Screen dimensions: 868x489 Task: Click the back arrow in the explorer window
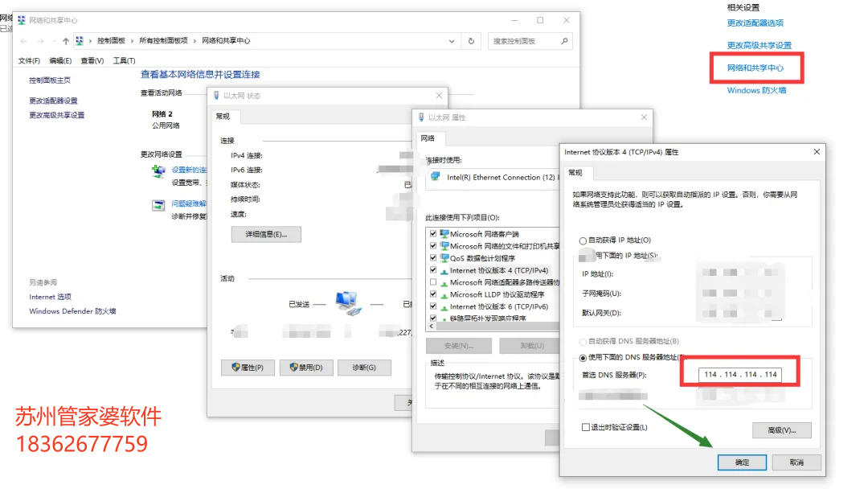point(23,41)
